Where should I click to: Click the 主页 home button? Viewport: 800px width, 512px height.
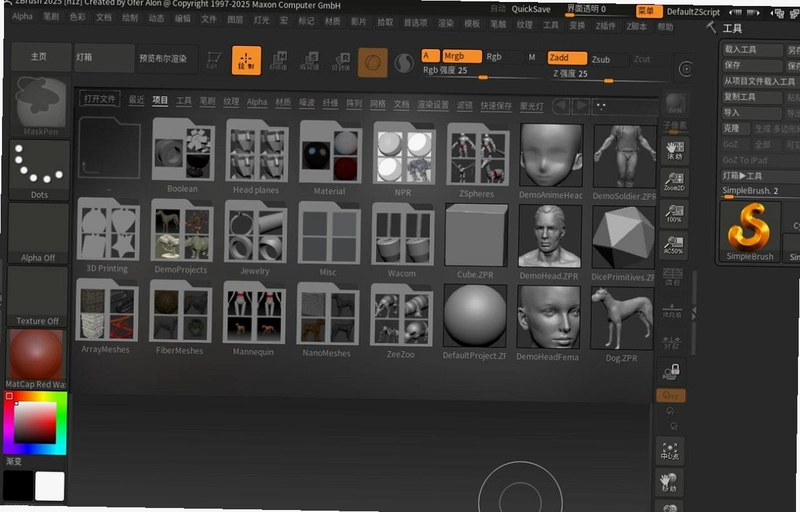pos(40,56)
